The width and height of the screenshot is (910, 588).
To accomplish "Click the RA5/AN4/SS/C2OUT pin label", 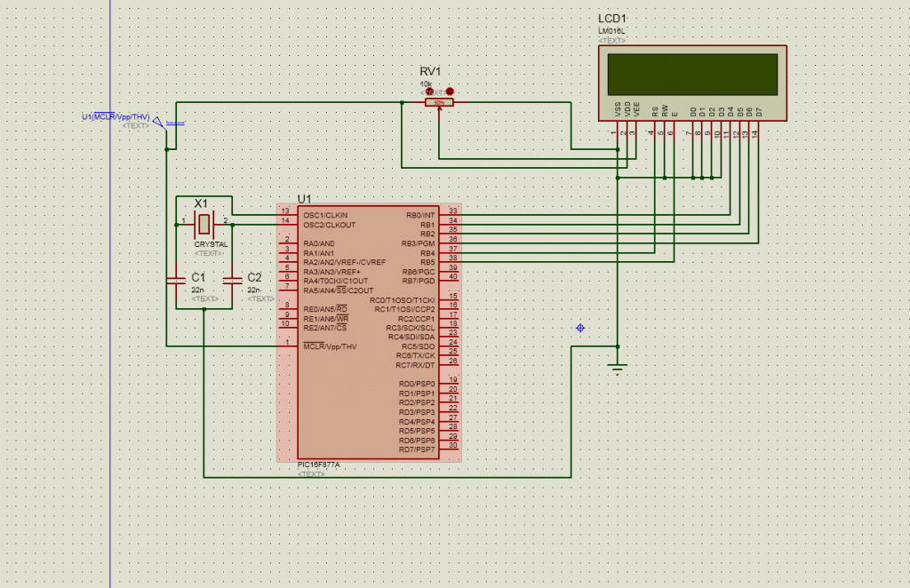I will pos(339,290).
